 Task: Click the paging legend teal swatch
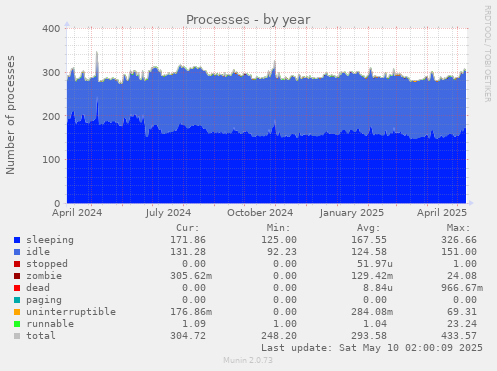pyautogui.click(x=17, y=300)
